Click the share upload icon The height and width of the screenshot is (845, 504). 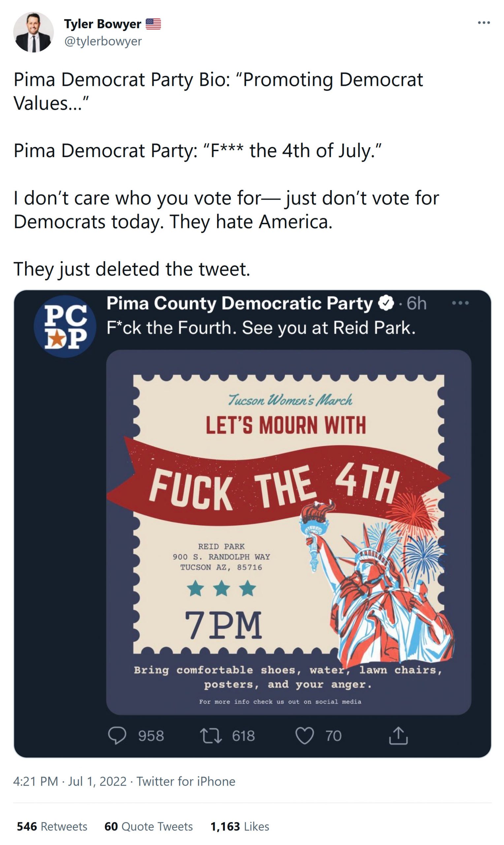pyautogui.click(x=398, y=736)
